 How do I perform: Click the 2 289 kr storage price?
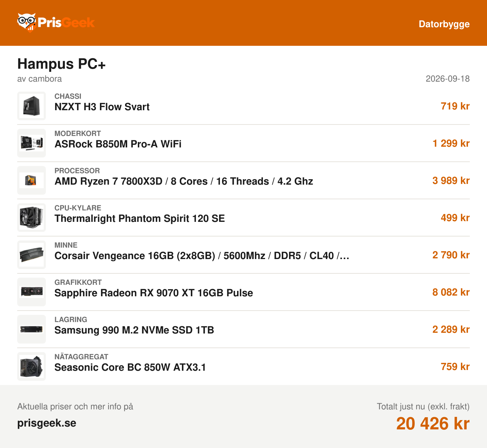[x=451, y=329]
